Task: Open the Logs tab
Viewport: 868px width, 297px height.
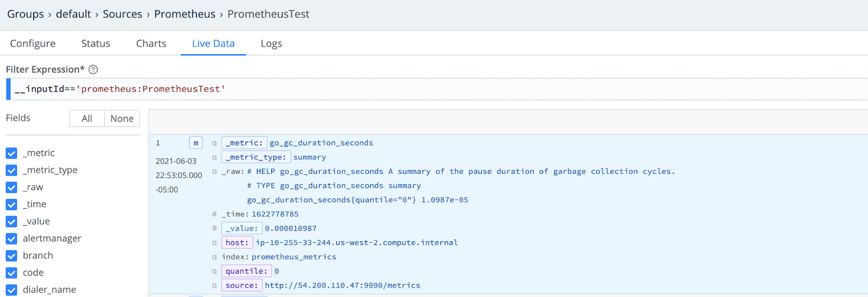Action: 271,43
